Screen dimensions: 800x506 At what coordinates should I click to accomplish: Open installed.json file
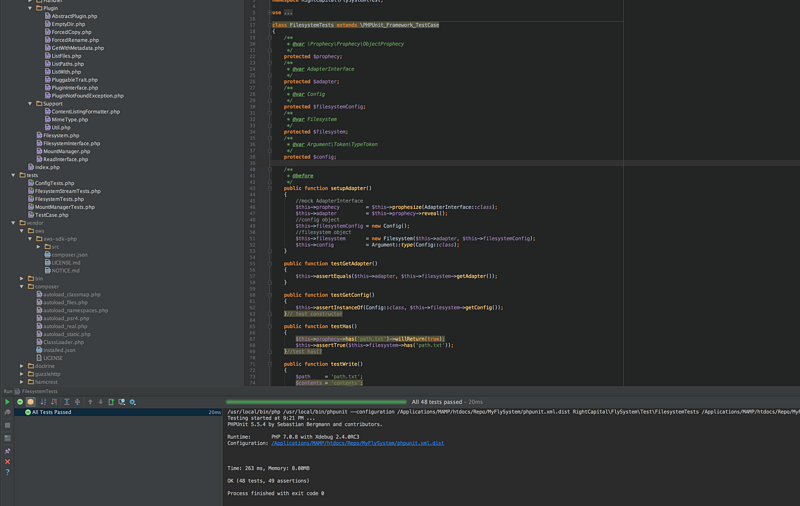pos(56,350)
